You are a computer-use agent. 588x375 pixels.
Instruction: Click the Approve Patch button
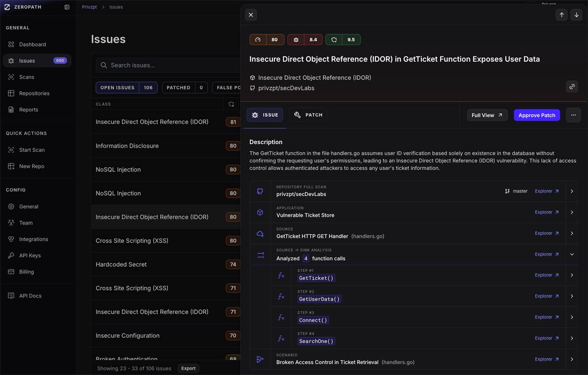[x=537, y=115]
